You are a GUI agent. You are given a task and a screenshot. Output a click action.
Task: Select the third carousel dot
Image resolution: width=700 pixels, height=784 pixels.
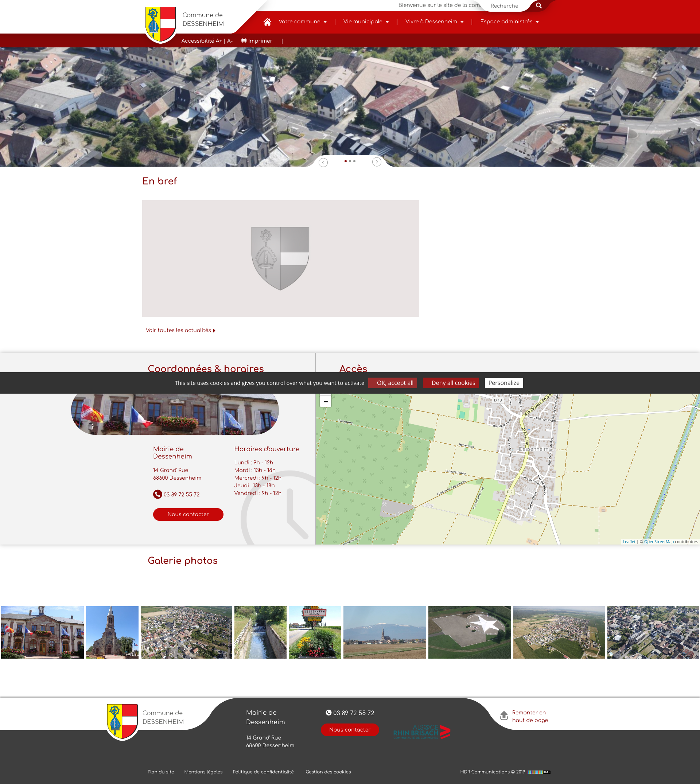[354, 161]
